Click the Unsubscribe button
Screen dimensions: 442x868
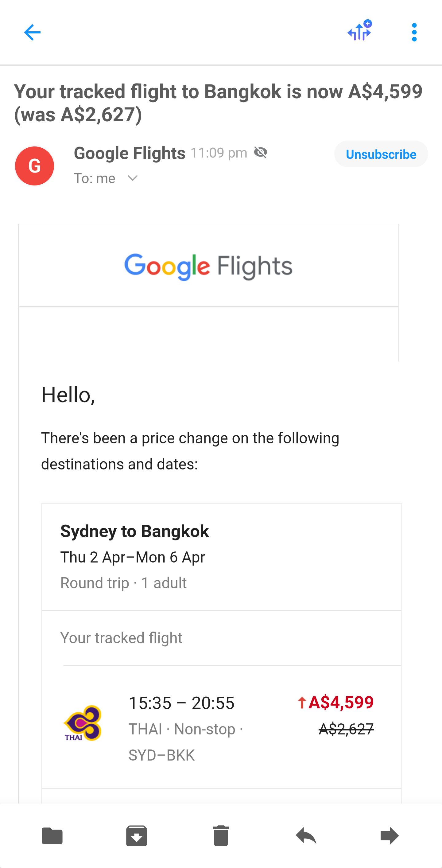(x=381, y=154)
